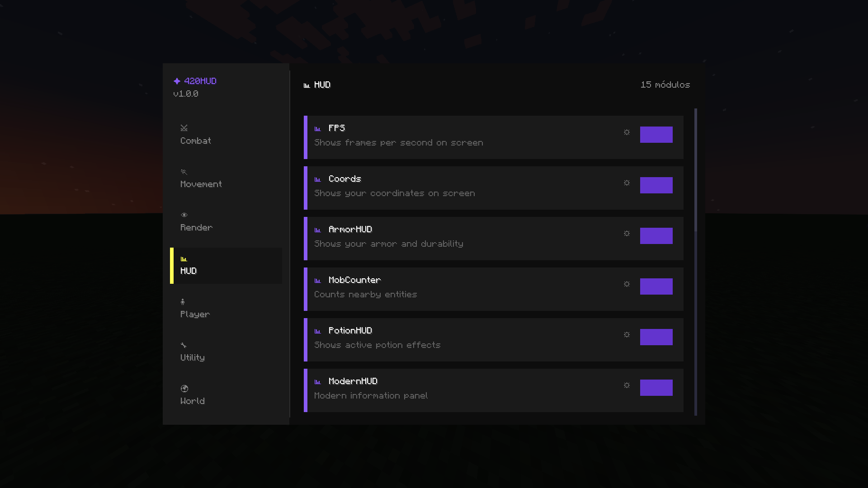Click the module list scrollbar
The width and height of the screenshot is (868, 488).
click(695, 262)
